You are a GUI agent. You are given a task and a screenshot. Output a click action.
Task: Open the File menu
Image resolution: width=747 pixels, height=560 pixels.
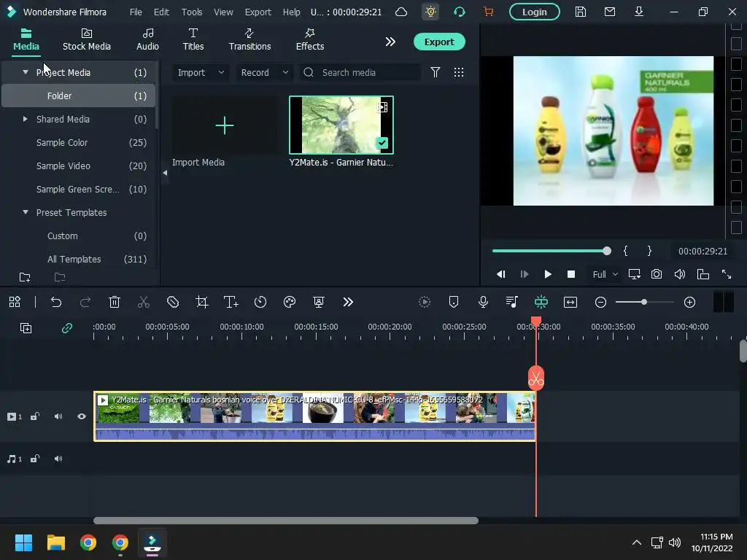[x=136, y=12]
